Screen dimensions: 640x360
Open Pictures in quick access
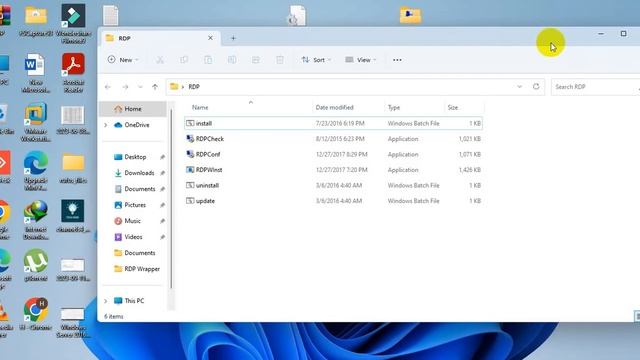click(135, 205)
